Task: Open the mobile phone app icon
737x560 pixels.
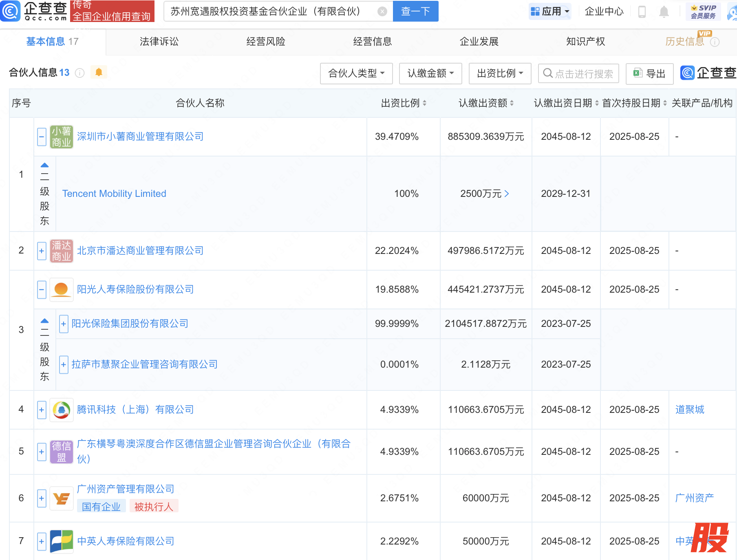Action: tap(642, 12)
